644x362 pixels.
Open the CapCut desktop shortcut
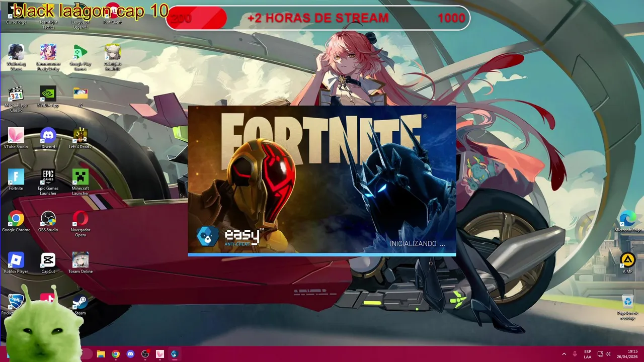coord(48,263)
